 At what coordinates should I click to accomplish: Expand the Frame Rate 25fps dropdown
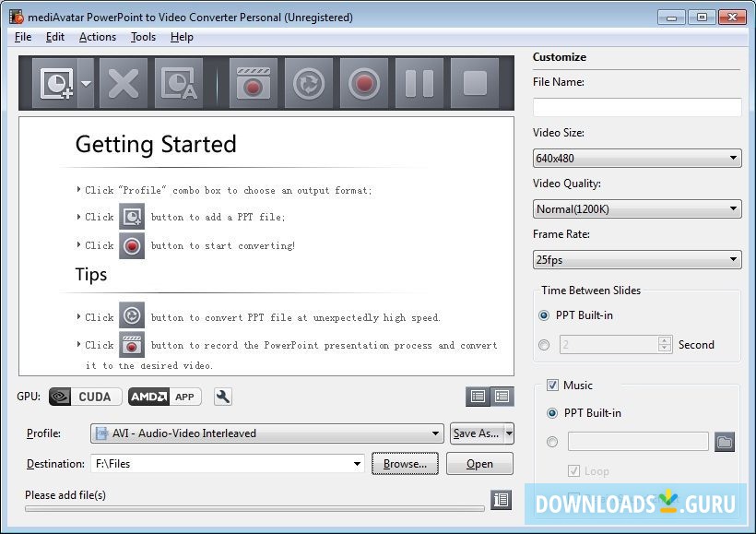pyautogui.click(x=637, y=259)
